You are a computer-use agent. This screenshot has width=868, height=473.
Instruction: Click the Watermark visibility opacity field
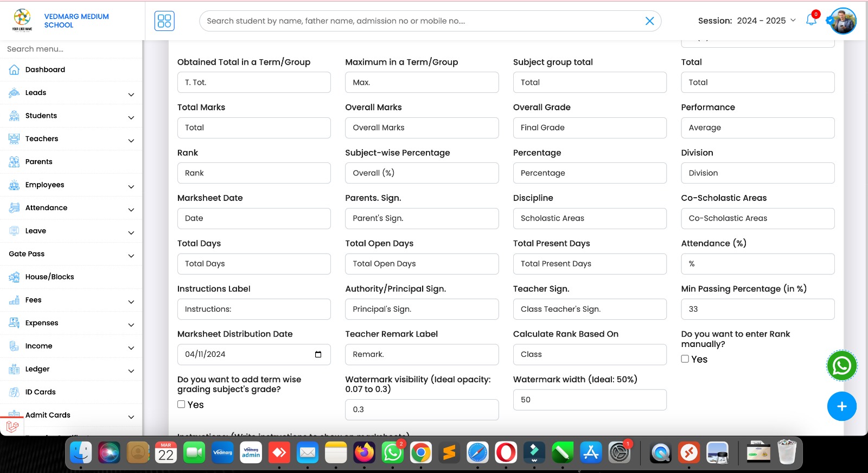(x=422, y=409)
